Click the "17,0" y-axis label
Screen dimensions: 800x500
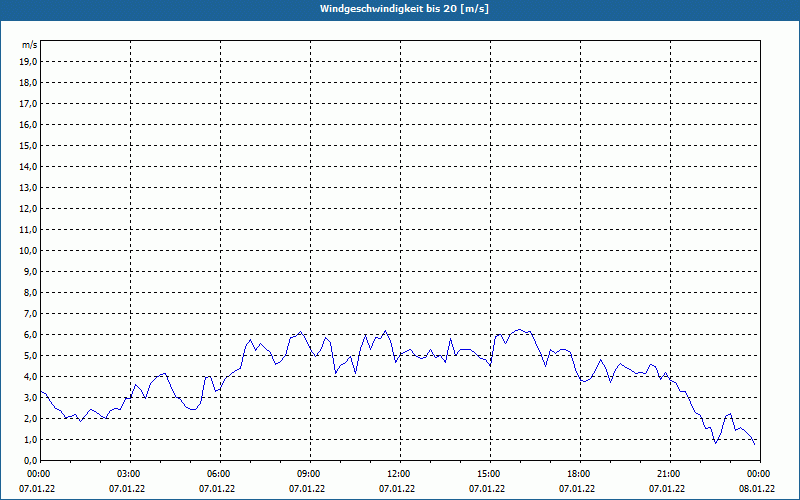coord(28,104)
